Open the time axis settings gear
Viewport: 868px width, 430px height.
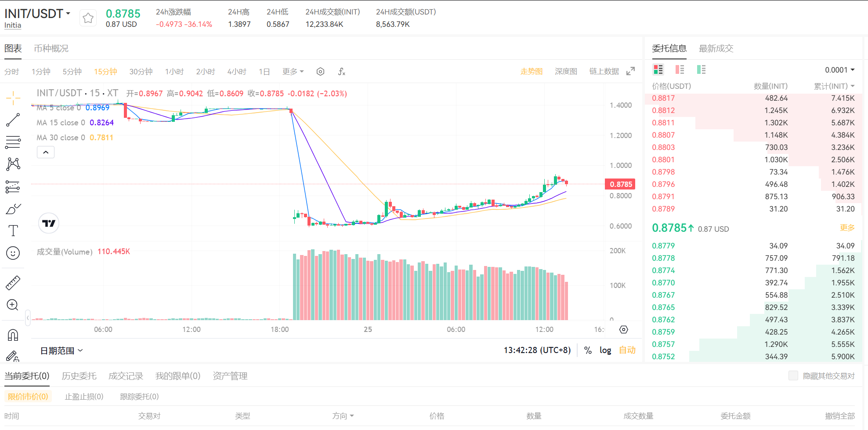[x=624, y=329]
